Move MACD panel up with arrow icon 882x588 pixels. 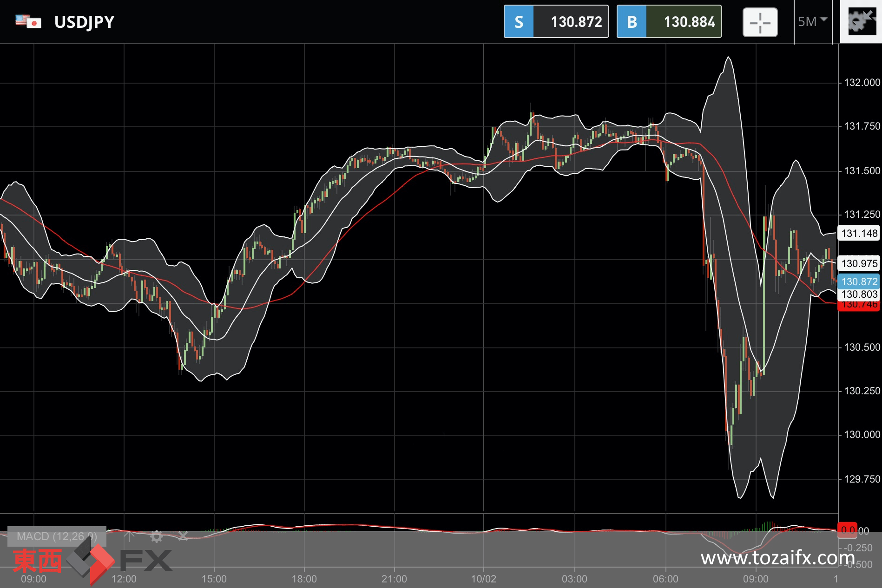[130, 536]
